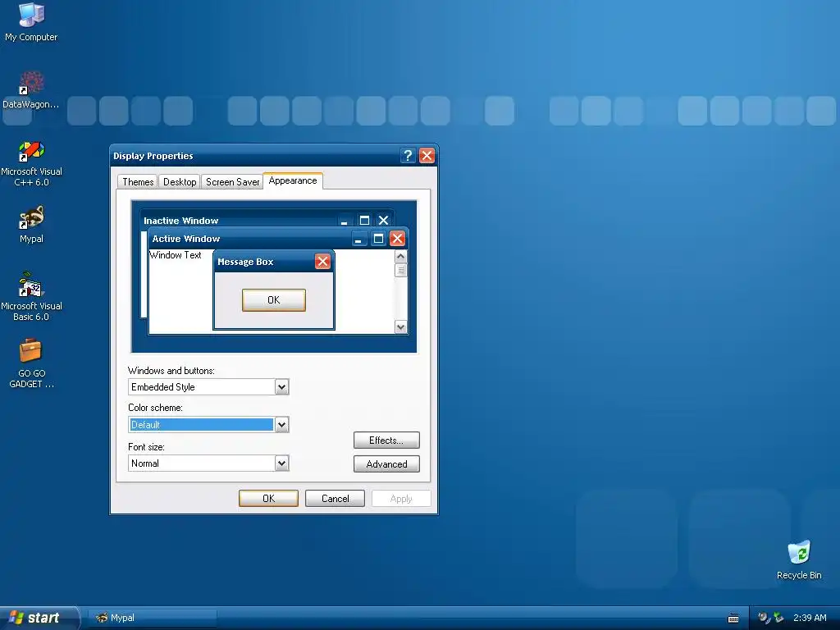Select Microsoft Visual Basic 6.0 shortcut
The height and width of the screenshot is (630, 840).
[31, 296]
